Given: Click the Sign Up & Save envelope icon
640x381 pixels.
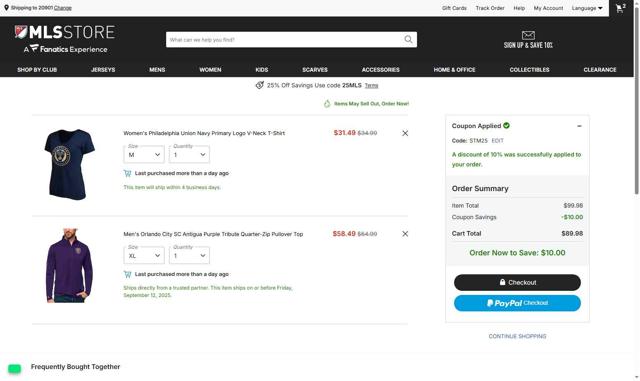Looking at the screenshot, I should [528, 35].
